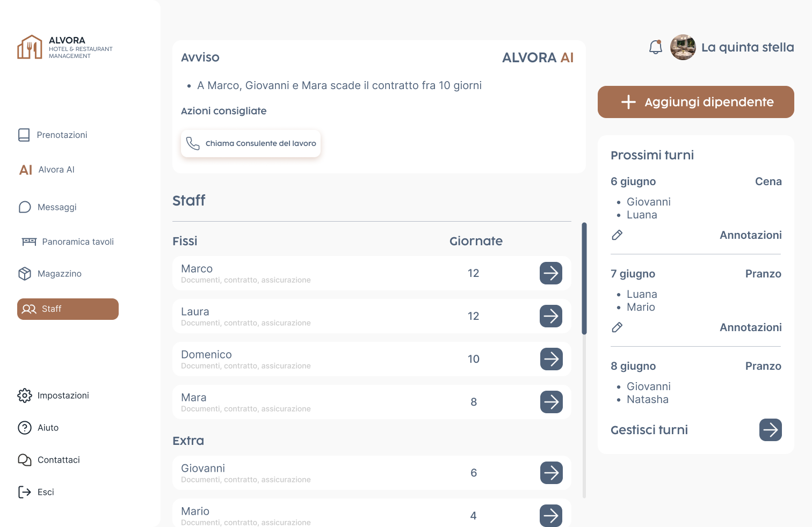
Task: Edit the 7 giugno shift with pencil icon
Action: 617,327
